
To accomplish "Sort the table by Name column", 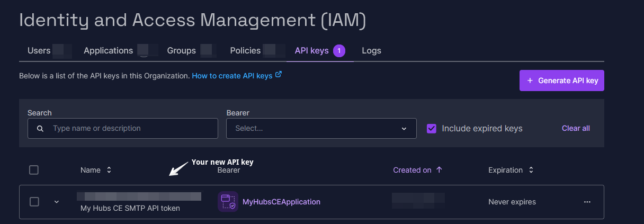I will 96,170.
